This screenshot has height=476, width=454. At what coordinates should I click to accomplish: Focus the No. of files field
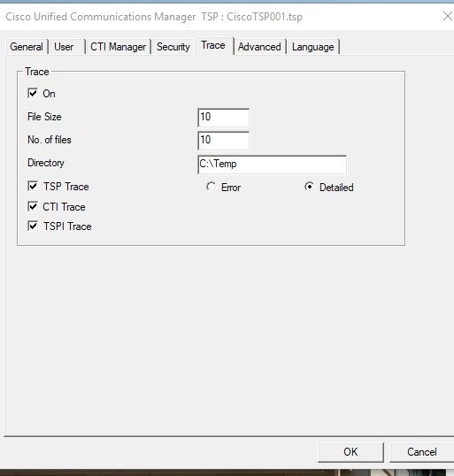coord(224,141)
